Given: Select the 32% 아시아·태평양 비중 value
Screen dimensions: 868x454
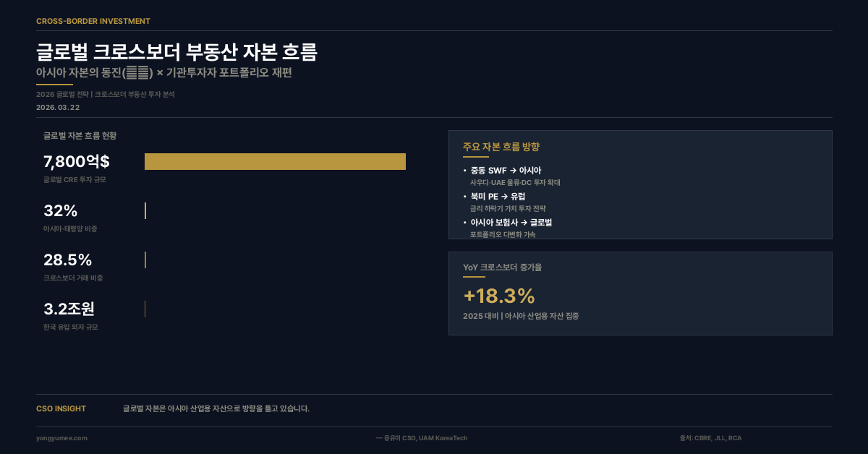Looking at the screenshot, I should pyautogui.click(x=61, y=211).
